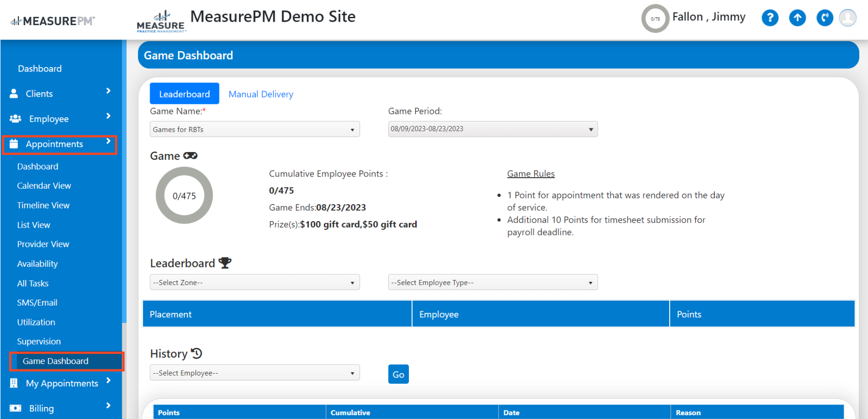Click the MeasurePM logo at top left

pos(53,21)
